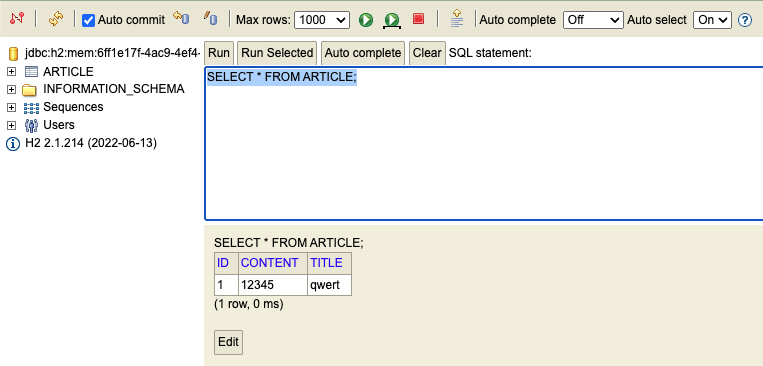763x366 pixels.
Task: Click the cell containing 12345
Action: [x=273, y=285]
